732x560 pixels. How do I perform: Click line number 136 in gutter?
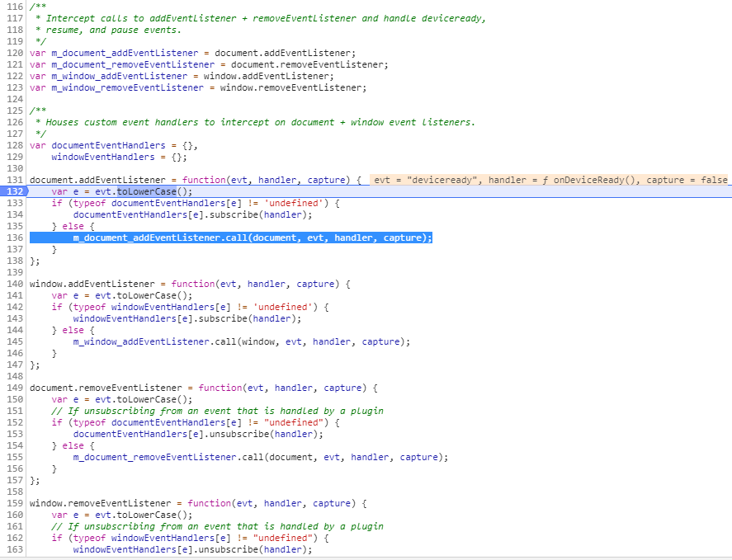pos(15,238)
